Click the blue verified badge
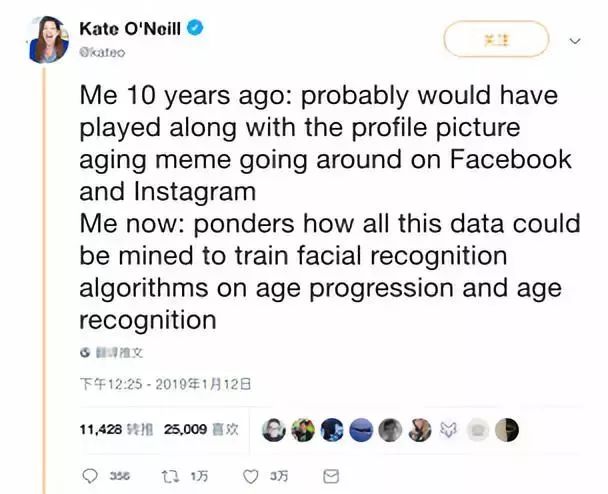 tap(196, 28)
